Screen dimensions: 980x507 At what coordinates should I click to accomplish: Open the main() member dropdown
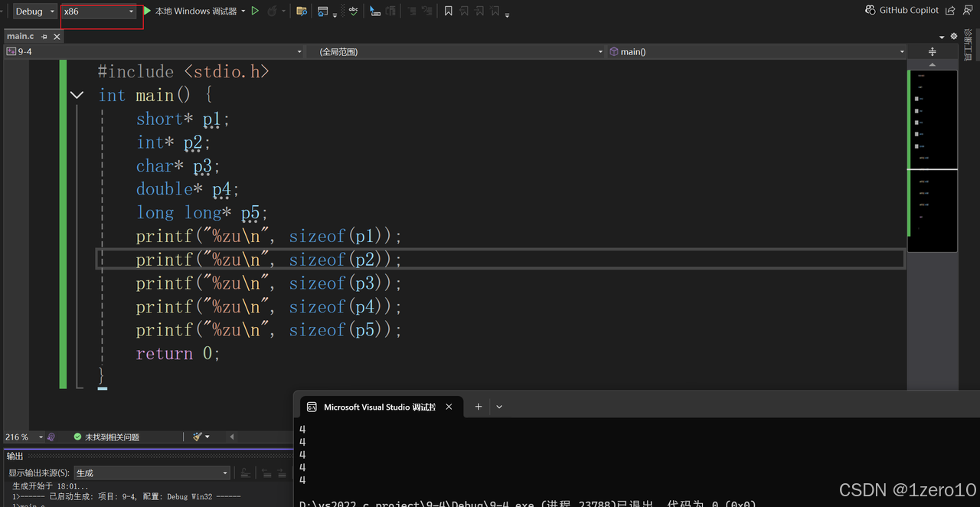click(x=756, y=51)
